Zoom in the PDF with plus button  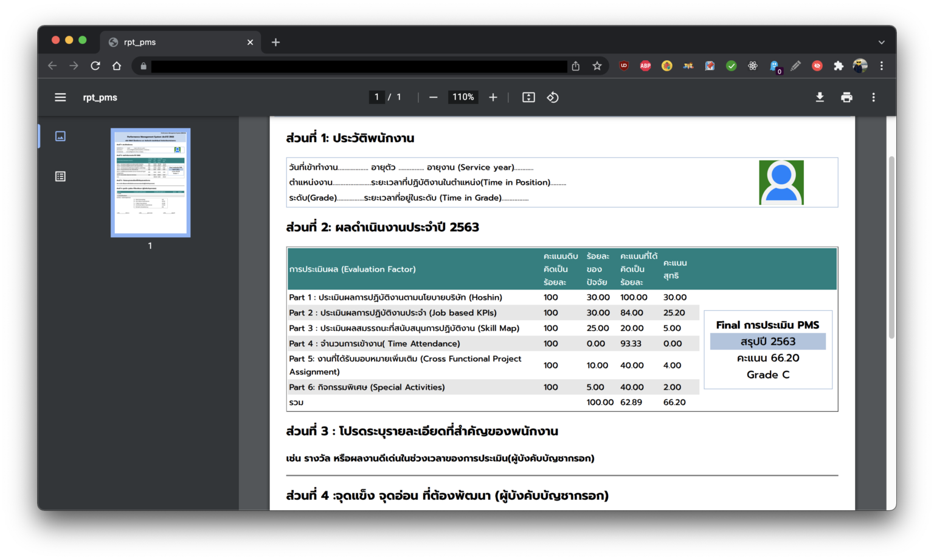click(x=493, y=97)
